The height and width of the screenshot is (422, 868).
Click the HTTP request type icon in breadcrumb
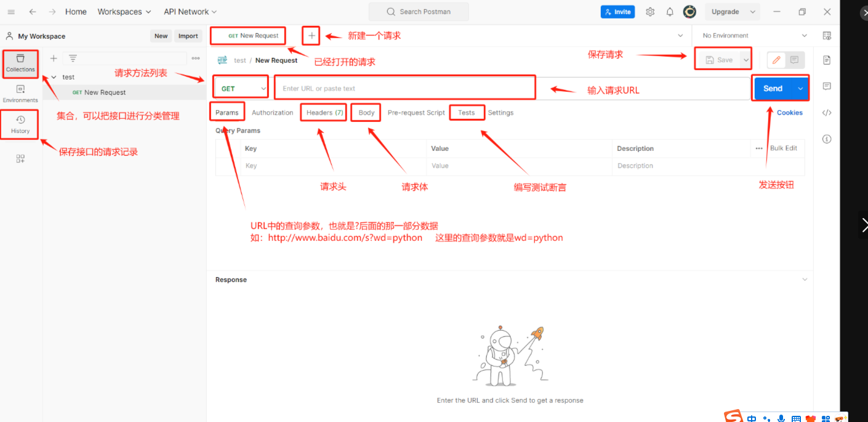click(222, 60)
